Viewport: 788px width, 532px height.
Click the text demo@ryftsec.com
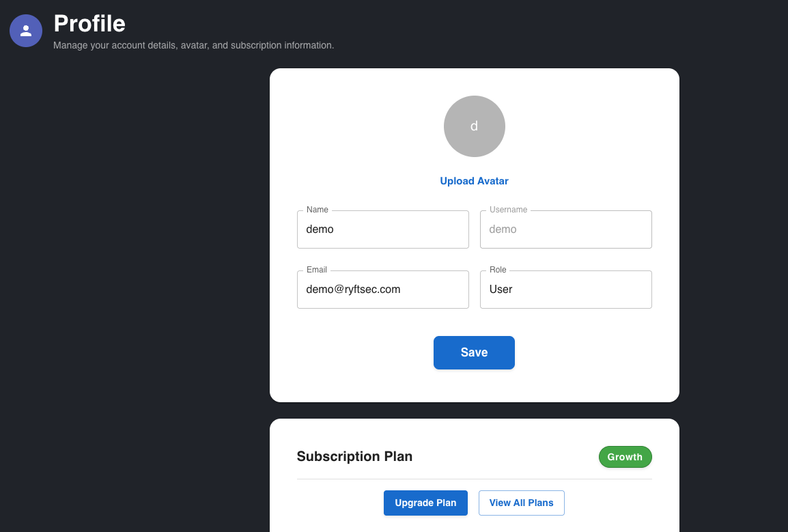click(353, 290)
